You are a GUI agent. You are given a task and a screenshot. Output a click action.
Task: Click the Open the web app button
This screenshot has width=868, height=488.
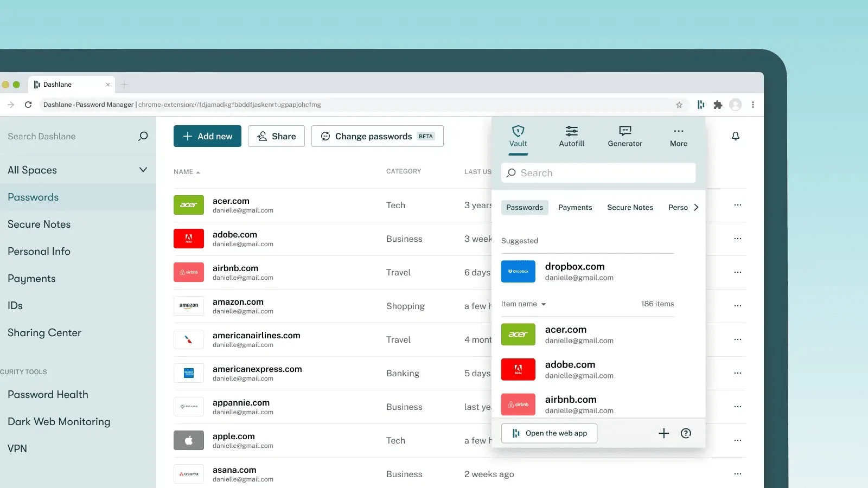(549, 433)
